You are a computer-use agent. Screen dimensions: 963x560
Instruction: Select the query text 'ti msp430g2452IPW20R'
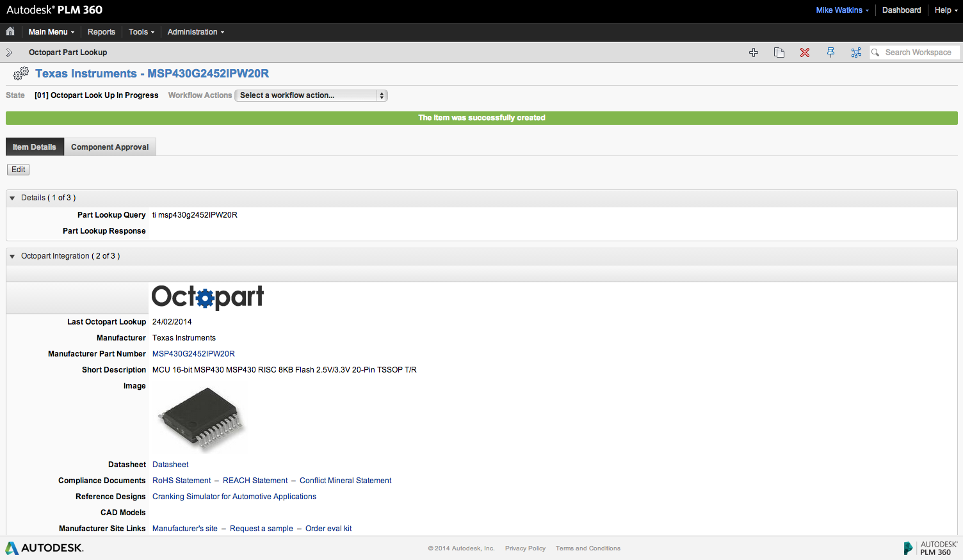(195, 215)
